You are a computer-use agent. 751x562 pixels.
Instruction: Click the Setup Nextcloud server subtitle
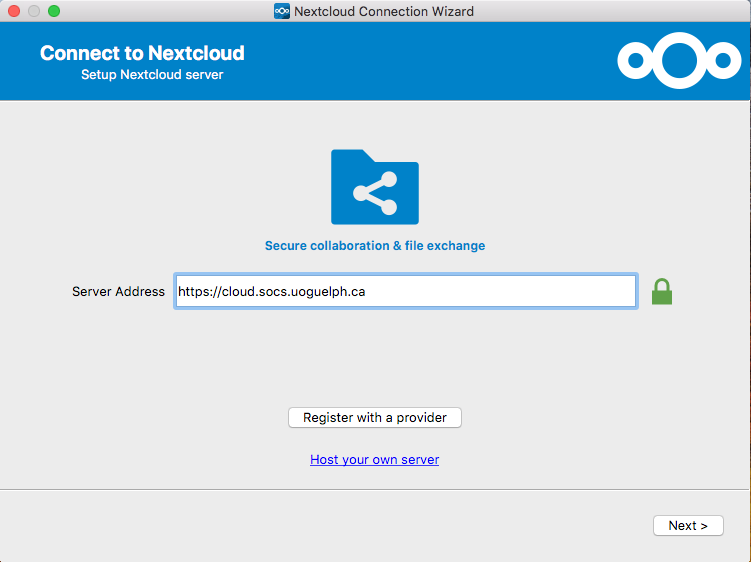click(152, 75)
